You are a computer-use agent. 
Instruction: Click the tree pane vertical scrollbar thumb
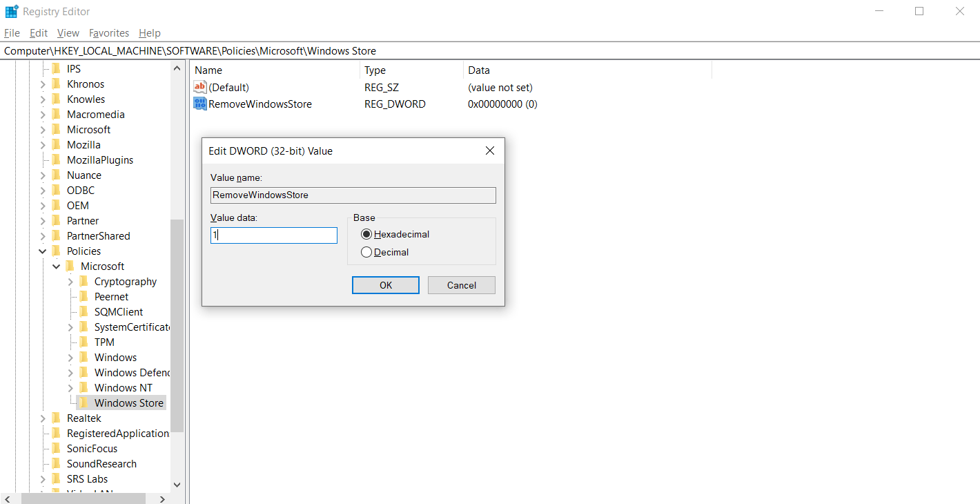coord(177,324)
